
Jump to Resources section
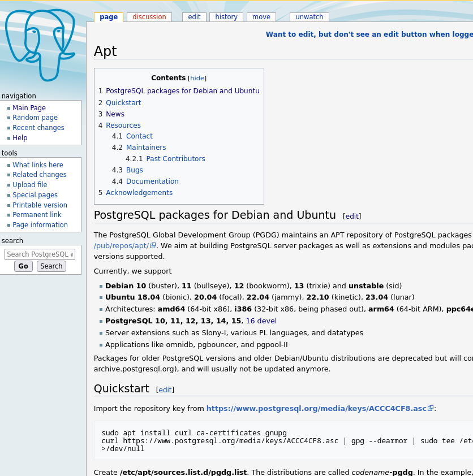click(123, 125)
